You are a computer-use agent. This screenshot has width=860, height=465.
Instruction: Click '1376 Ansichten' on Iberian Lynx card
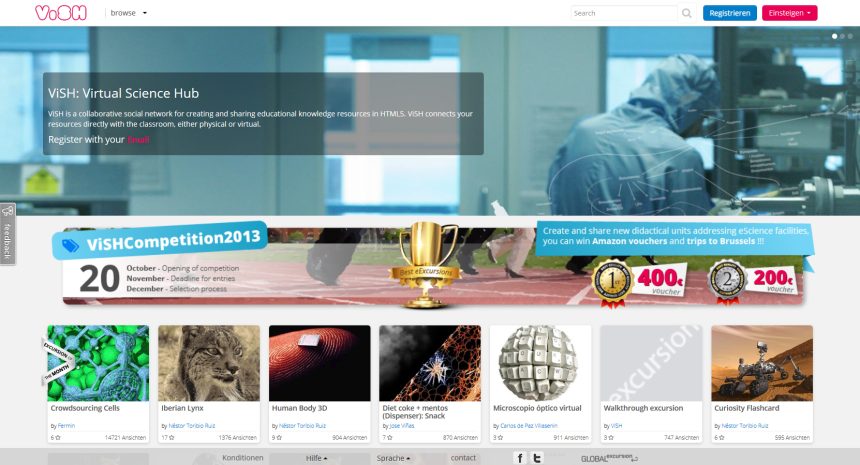coord(237,438)
